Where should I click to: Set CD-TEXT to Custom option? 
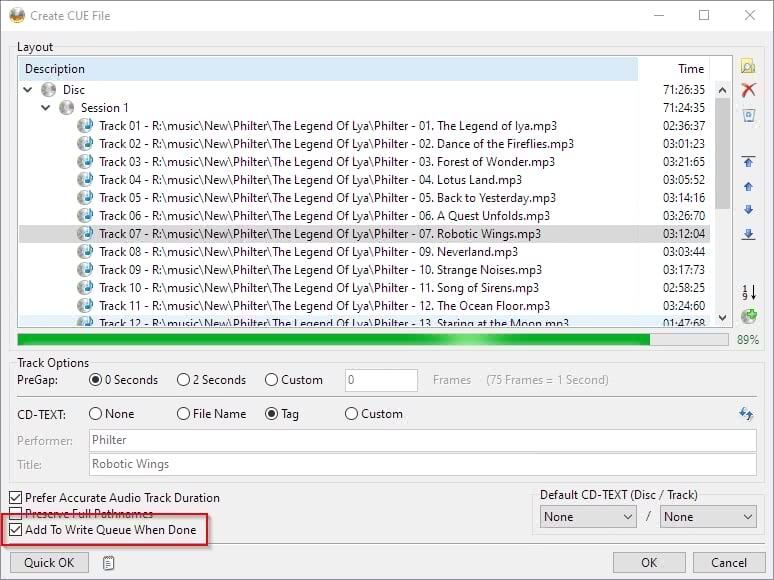click(351, 414)
